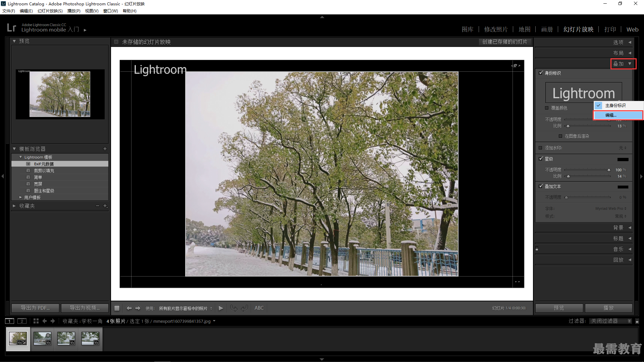Expand the 用户模板 user templates folder
Screen dimensions: 644x362
click(x=20, y=197)
